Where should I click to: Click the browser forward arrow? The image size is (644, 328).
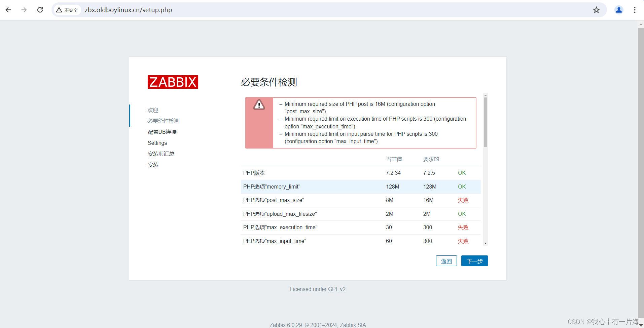pos(24,10)
